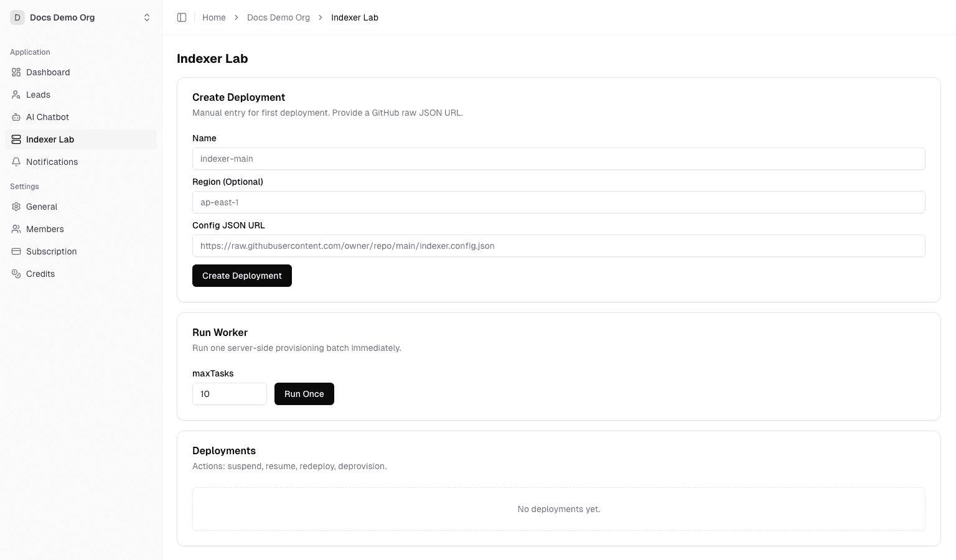Select the Notifications bell icon
The image size is (956, 560).
(x=16, y=162)
